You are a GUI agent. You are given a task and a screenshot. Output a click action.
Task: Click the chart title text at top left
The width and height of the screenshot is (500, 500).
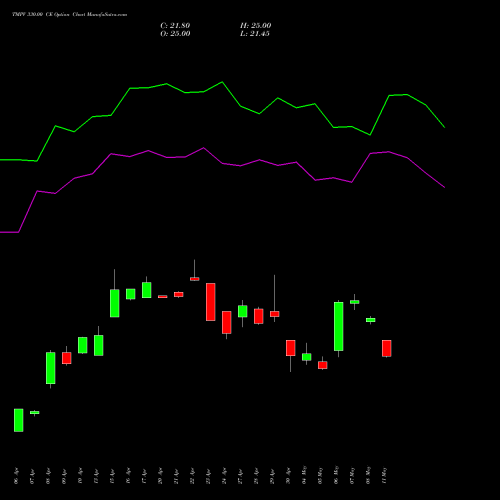[69, 15]
